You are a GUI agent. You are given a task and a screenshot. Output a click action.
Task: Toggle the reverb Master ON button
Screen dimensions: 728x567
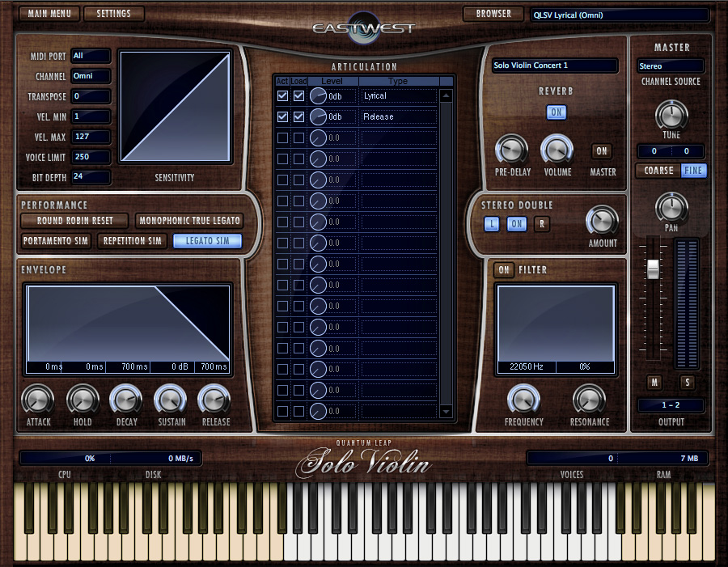(x=602, y=151)
